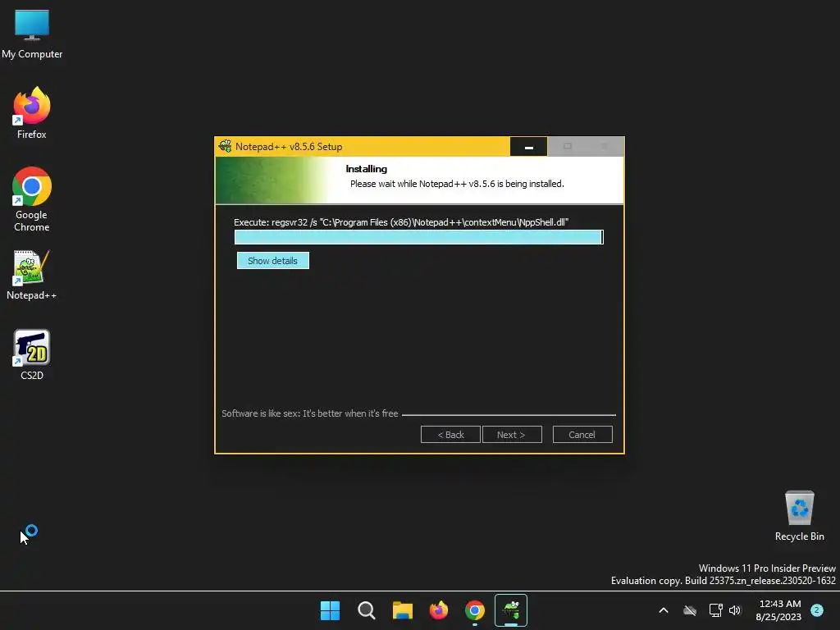This screenshot has width=840, height=630.
Task: Click the 'Software is like sex' footer text
Action: [309, 413]
